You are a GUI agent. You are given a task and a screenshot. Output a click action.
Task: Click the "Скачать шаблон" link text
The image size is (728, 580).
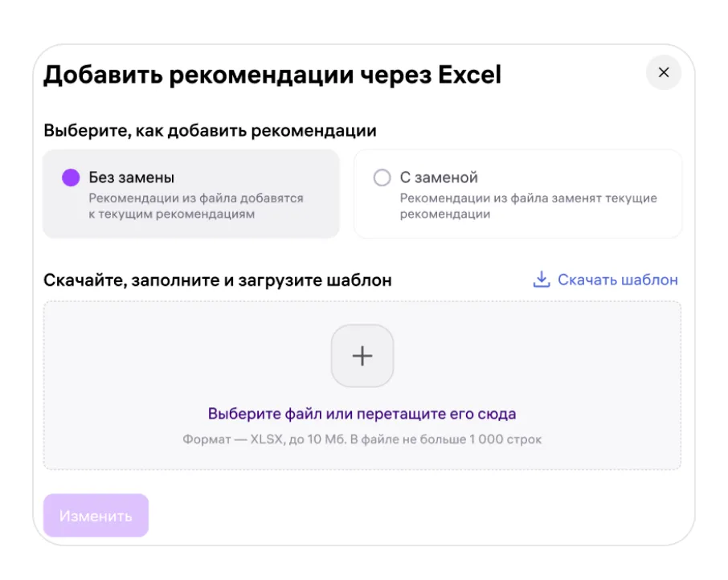pyautogui.click(x=617, y=280)
